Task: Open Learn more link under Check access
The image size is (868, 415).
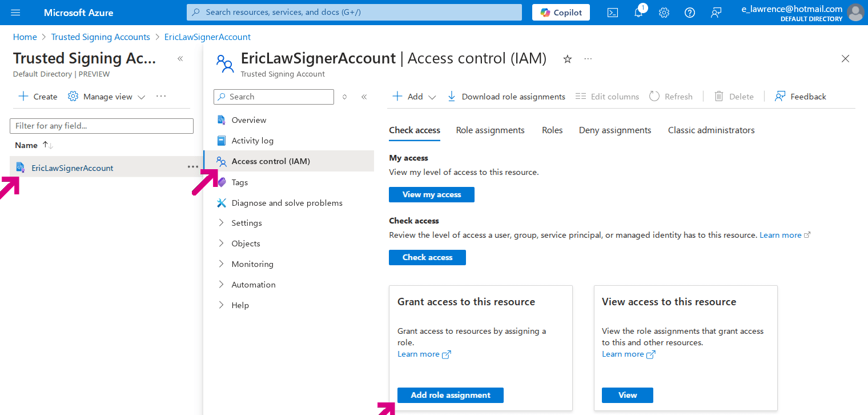Action: click(x=785, y=235)
